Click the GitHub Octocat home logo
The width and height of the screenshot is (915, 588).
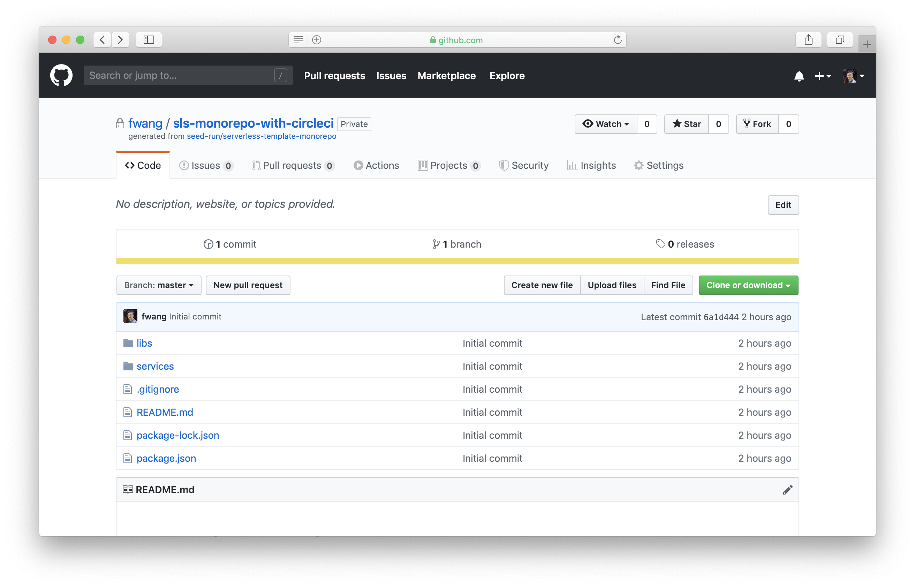click(61, 75)
